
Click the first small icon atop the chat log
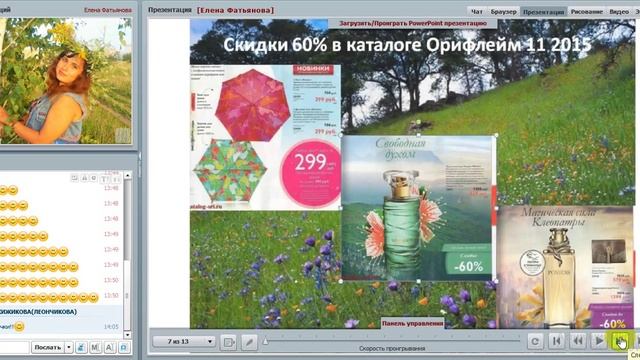75,178
